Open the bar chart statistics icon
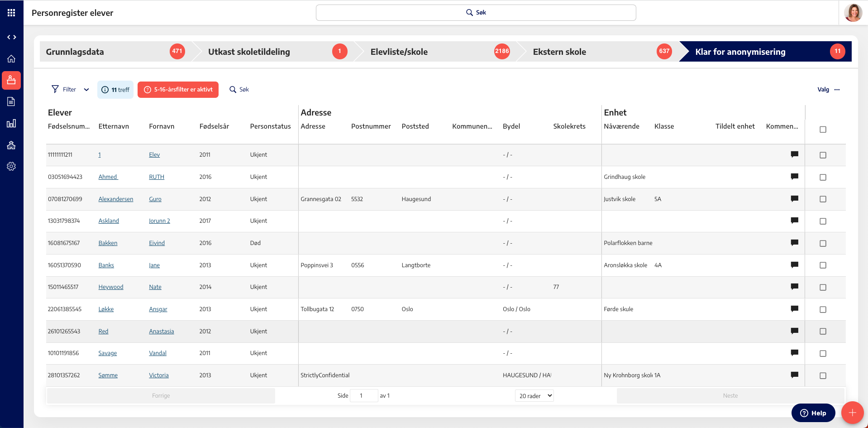868x428 pixels. click(11, 123)
